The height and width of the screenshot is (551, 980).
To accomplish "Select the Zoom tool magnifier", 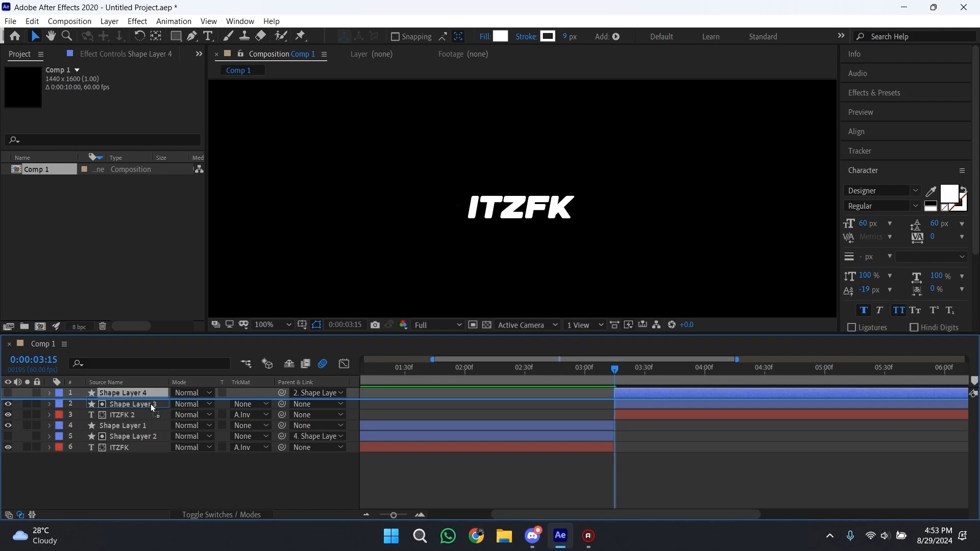I will click(67, 36).
